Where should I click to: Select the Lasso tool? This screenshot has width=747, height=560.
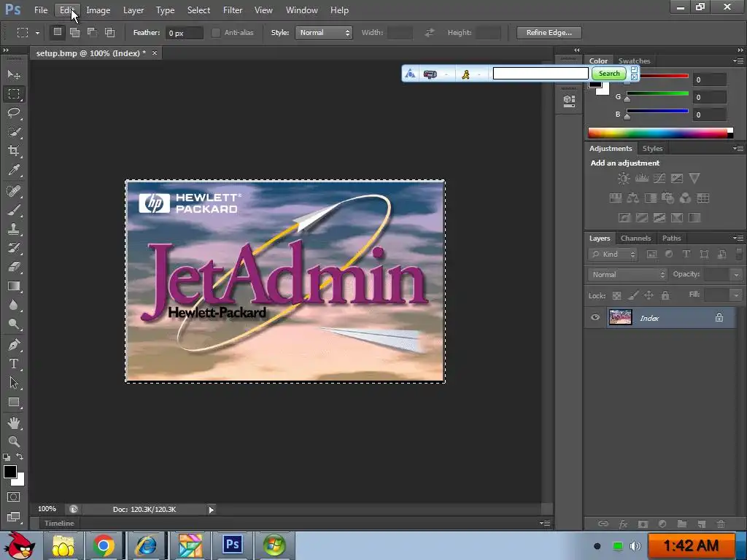click(x=14, y=113)
